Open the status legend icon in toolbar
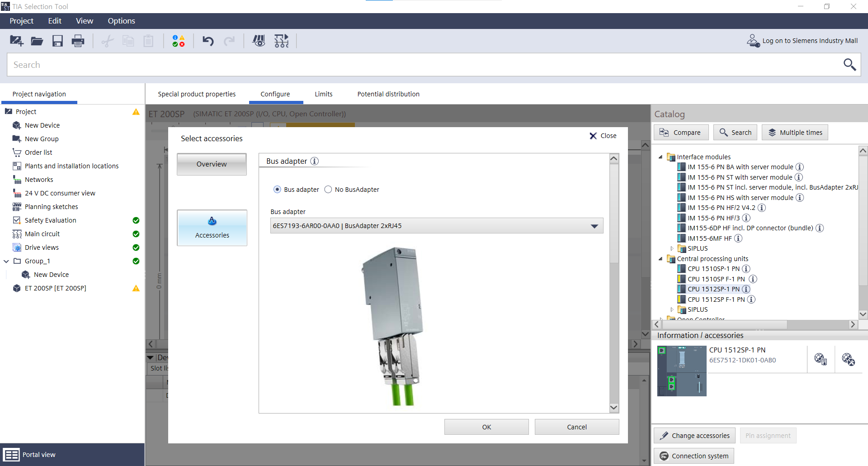 click(x=179, y=41)
